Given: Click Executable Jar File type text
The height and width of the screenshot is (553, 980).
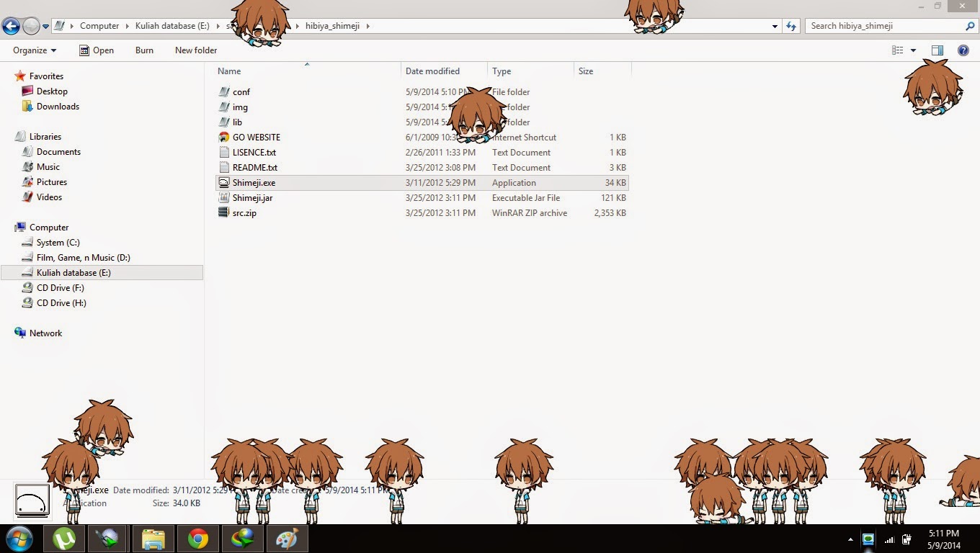Looking at the screenshot, I should 526,198.
